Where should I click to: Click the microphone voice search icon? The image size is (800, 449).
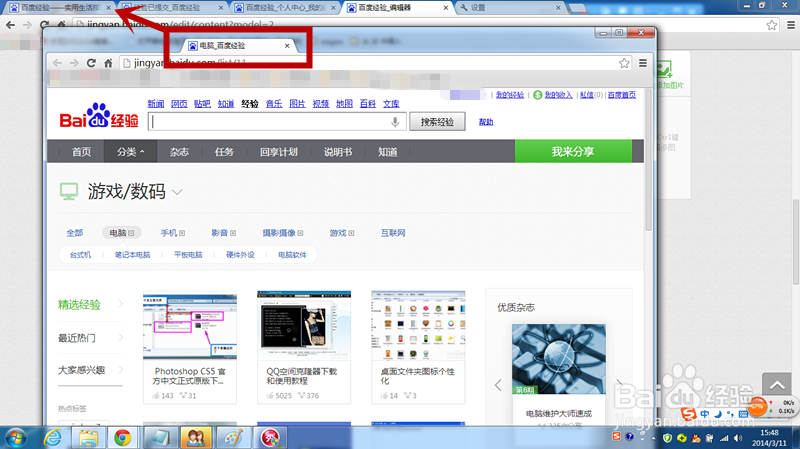395,122
